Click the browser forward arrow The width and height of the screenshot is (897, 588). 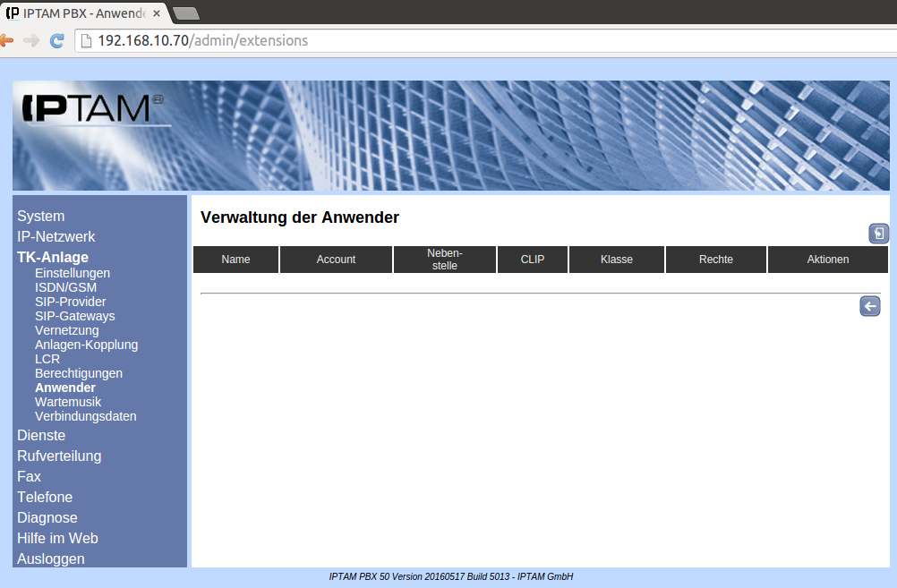tap(31, 40)
